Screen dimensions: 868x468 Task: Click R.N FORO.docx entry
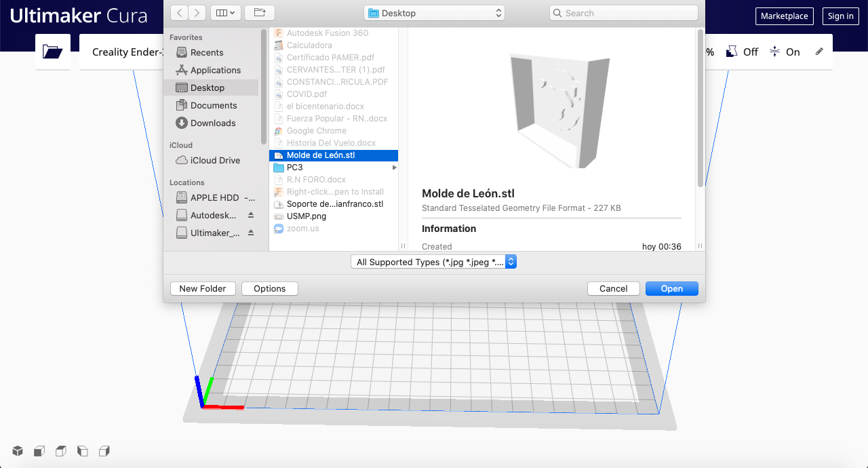[x=334, y=180]
